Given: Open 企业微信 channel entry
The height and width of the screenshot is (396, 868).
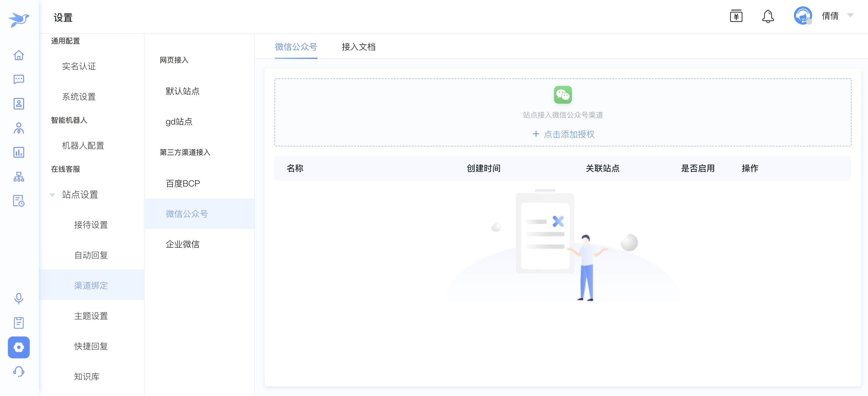Looking at the screenshot, I should click(182, 244).
